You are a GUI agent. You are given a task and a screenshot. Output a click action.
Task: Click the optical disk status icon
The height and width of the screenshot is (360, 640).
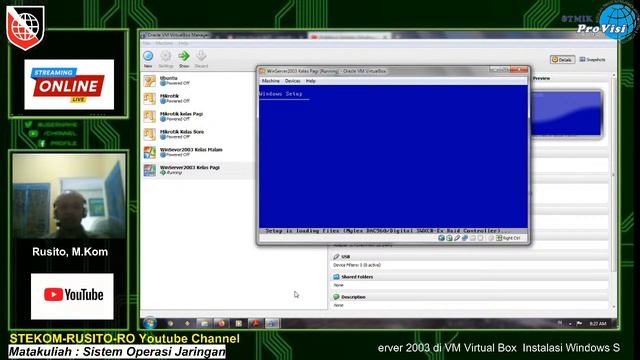tap(449, 238)
